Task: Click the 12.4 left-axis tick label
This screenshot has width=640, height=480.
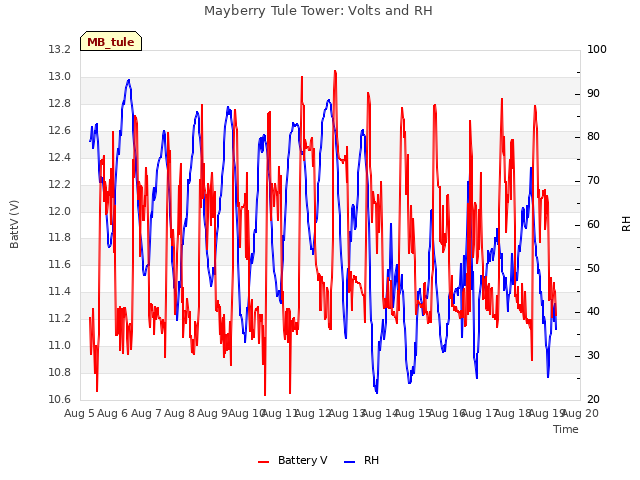Action: [59, 157]
